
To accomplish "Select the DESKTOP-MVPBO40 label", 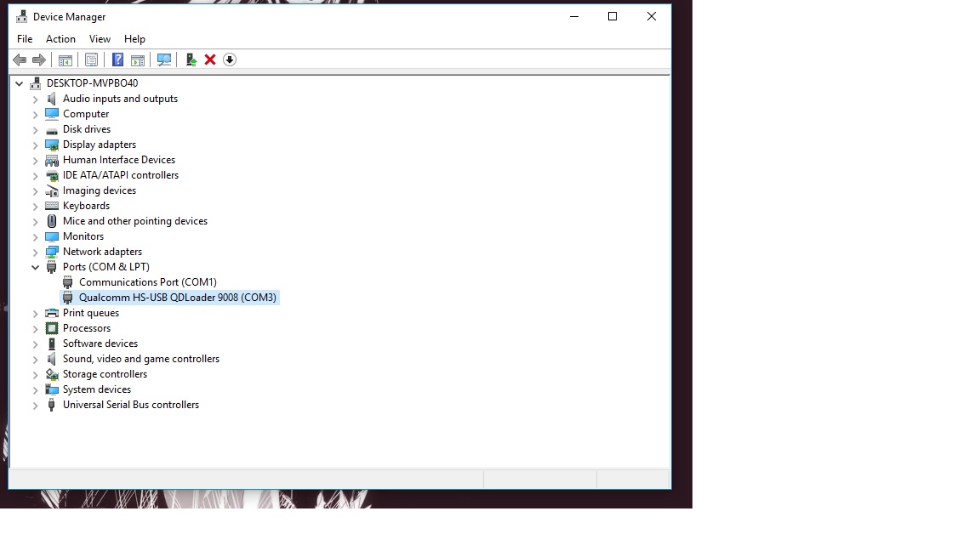I will [x=93, y=83].
